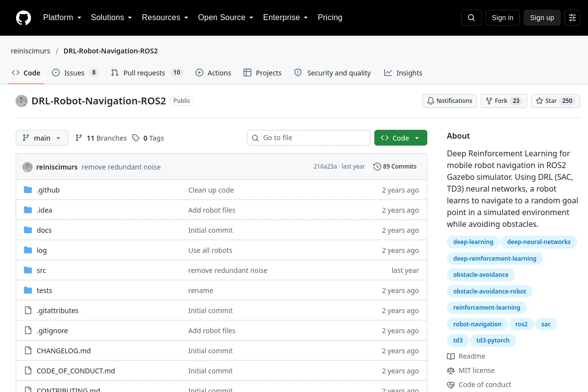The height and width of the screenshot is (392, 588).
Task: Open the 'remove redundant noise' commit message in header
Action: click(x=121, y=167)
